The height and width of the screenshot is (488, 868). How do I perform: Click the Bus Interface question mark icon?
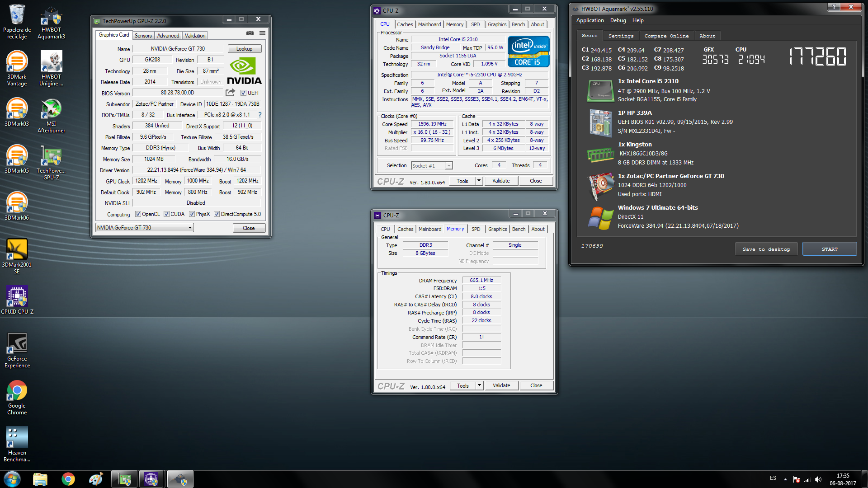[x=260, y=115]
